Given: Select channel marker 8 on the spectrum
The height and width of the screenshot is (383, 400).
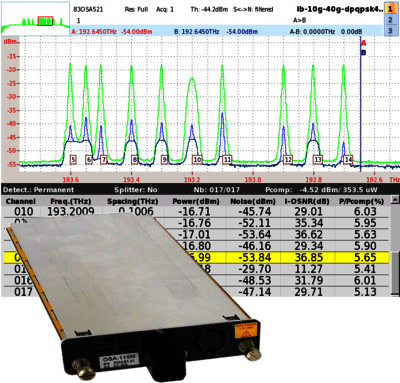Looking at the screenshot, I should (135, 160).
